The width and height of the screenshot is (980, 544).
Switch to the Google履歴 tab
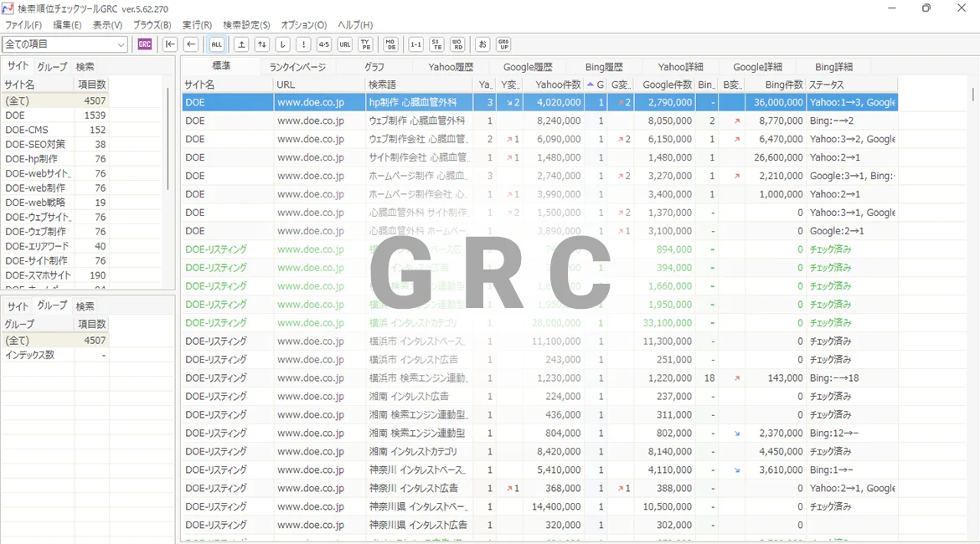pos(528,67)
